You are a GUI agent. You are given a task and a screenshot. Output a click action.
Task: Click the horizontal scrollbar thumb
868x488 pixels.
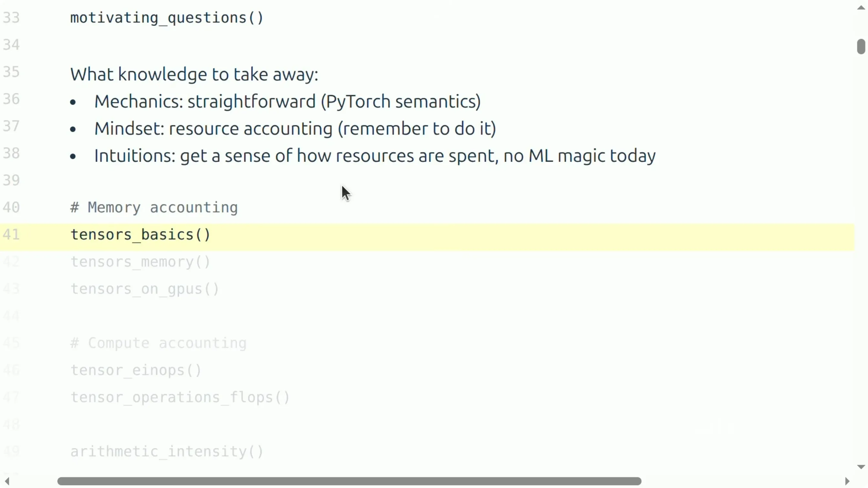[349, 481]
